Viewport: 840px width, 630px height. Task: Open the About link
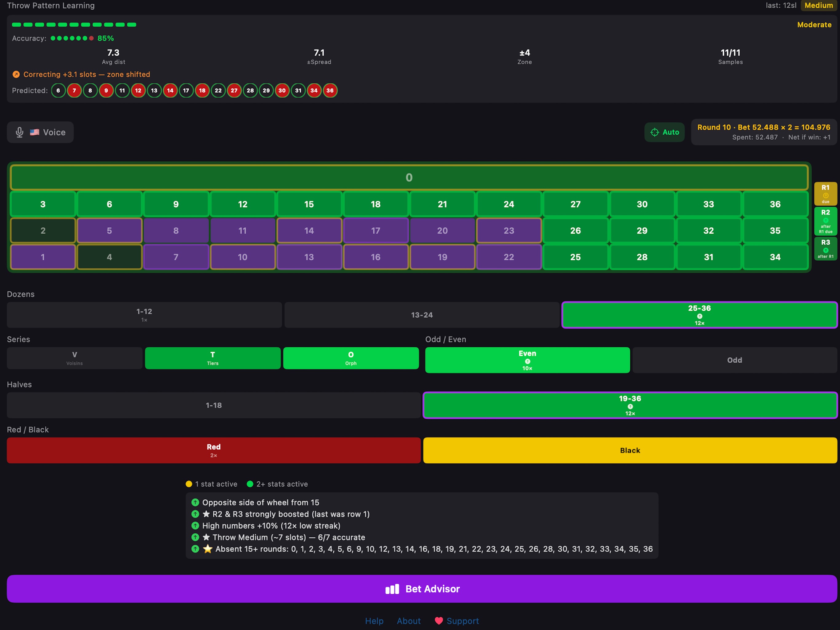click(x=409, y=621)
